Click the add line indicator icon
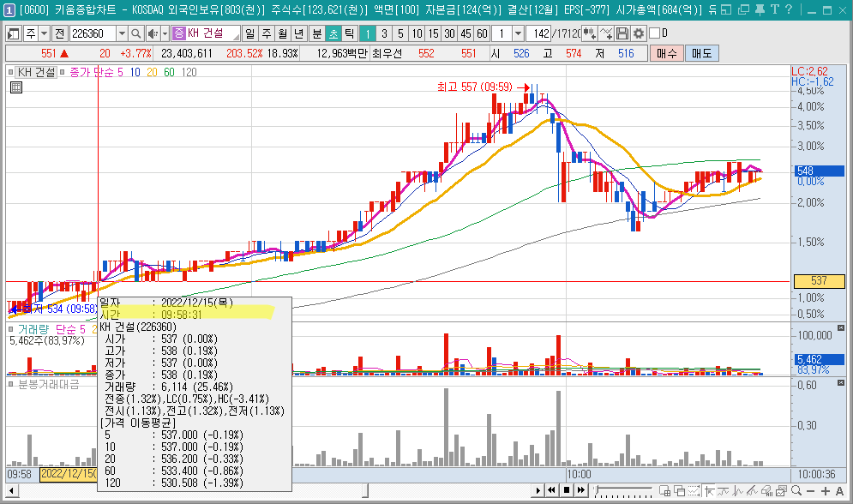853x504 pixels. tap(606, 33)
